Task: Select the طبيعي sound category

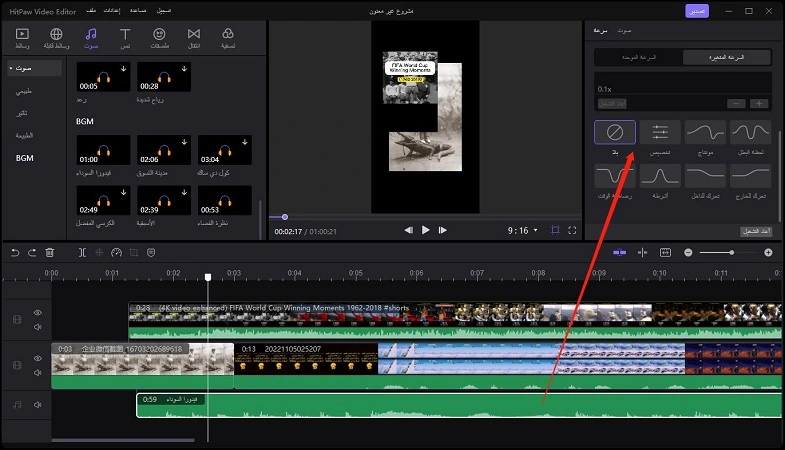Action: coord(24,91)
